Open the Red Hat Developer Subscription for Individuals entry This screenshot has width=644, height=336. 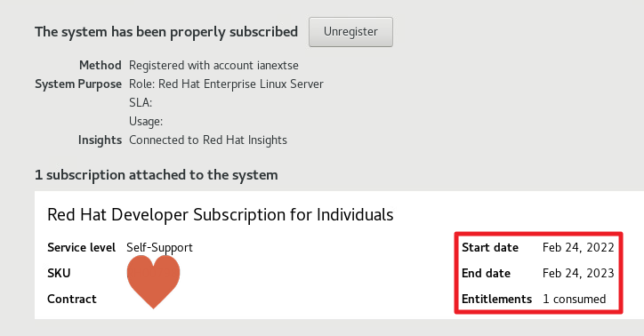[221, 214]
